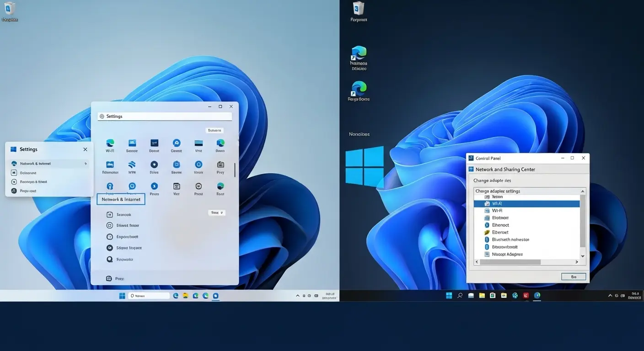Image resolution: width=644 pixels, height=351 pixels.
Task: Select the Network & Internet heading in the Settings window
Action: pos(121,199)
